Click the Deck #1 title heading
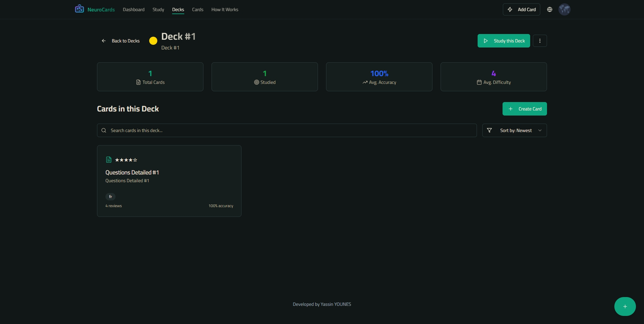The image size is (644, 324). [x=179, y=36]
